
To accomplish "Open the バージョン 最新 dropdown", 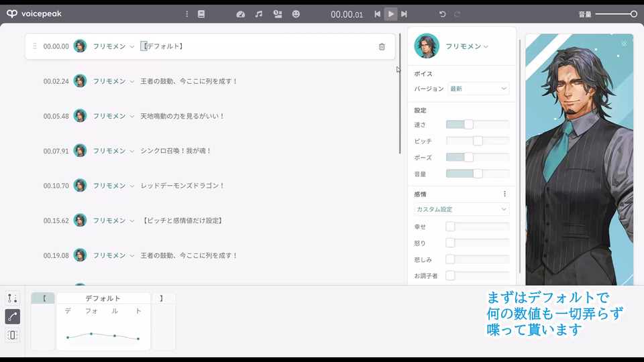I will 478,88.
